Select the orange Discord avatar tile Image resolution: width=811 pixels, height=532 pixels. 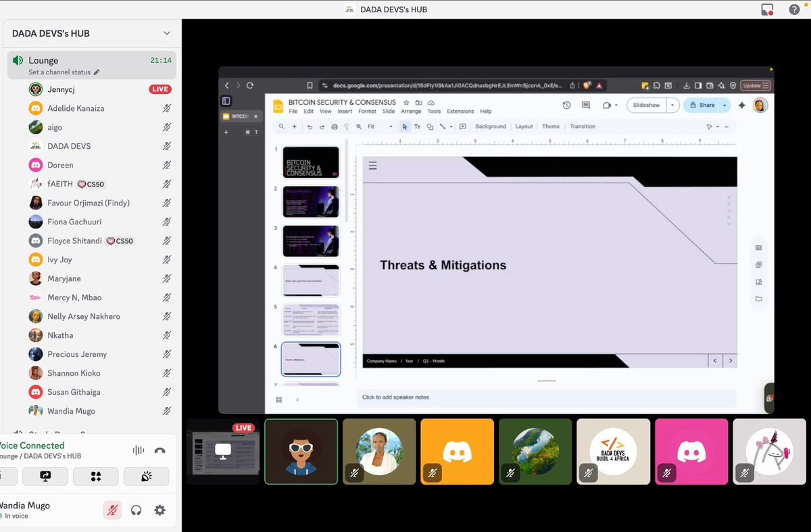tap(458, 452)
